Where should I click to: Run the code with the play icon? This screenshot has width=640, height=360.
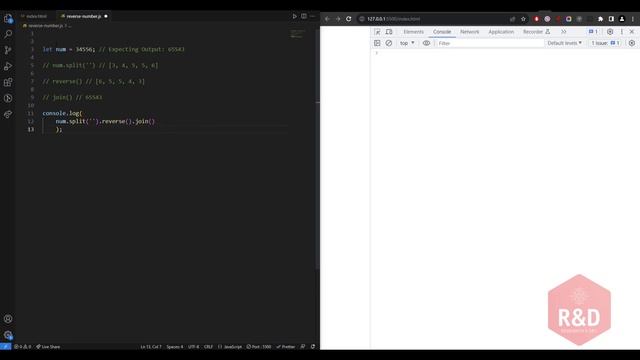[x=294, y=16]
